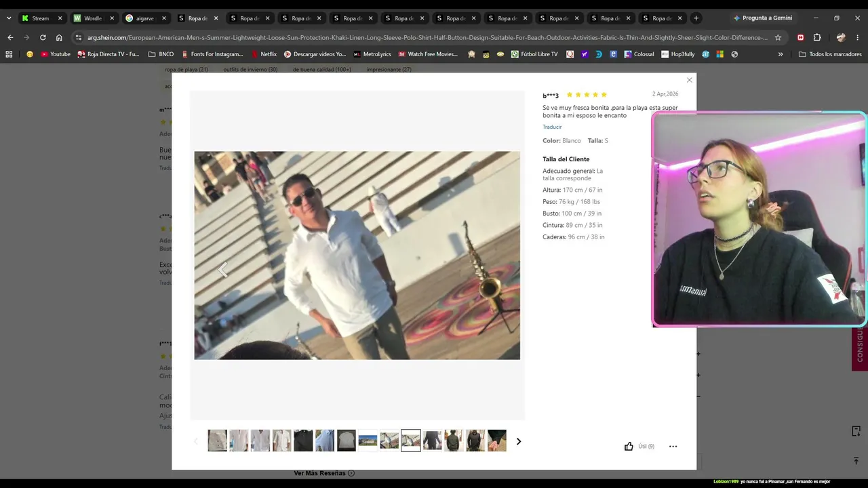Image resolution: width=868 pixels, height=488 pixels.
Task: Bookmark this page with the star
Action: pos(778,37)
